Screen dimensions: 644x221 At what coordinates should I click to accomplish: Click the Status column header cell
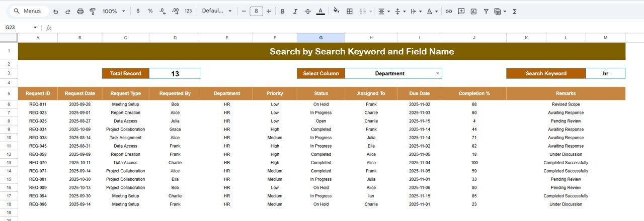320,93
